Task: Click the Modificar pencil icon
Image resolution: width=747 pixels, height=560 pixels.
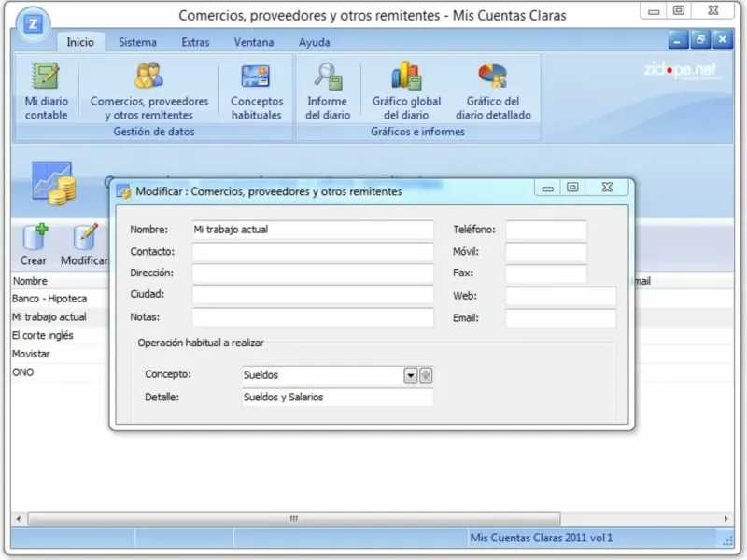Action: tap(84, 245)
